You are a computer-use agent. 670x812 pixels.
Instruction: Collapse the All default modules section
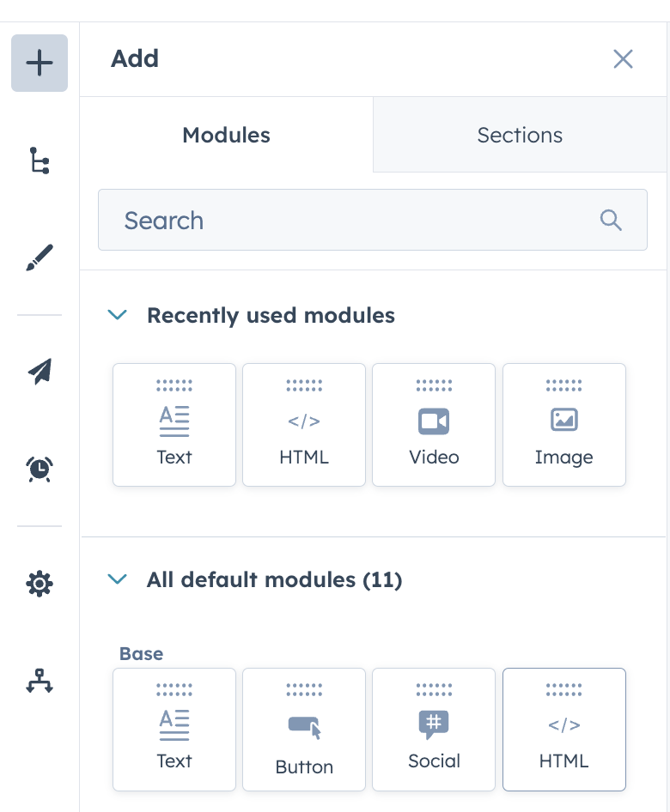[x=117, y=579]
